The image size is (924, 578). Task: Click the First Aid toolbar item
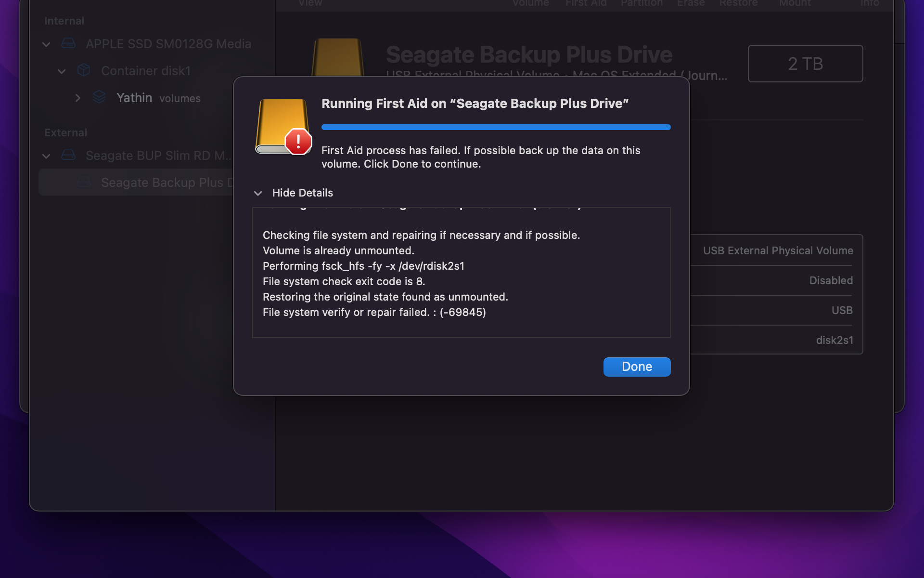586,3
